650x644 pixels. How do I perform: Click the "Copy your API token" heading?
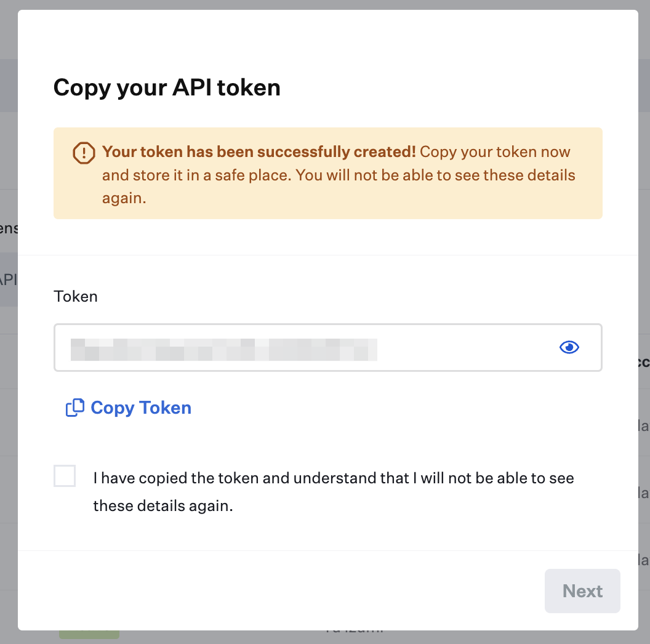[x=167, y=87]
